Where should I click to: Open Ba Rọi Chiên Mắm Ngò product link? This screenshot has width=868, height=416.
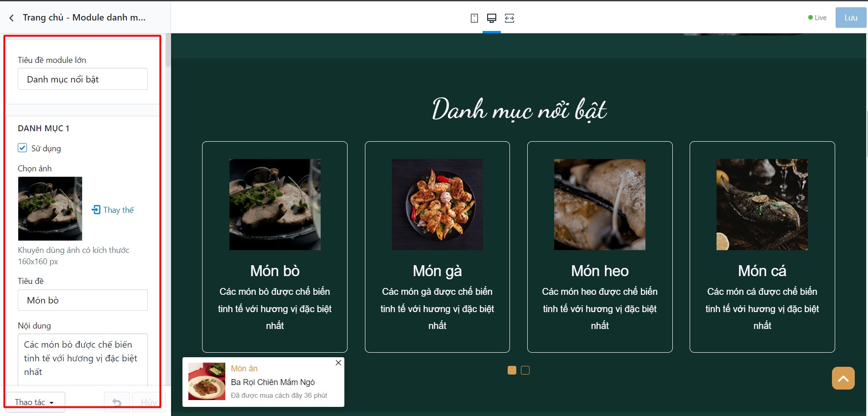pos(273,382)
